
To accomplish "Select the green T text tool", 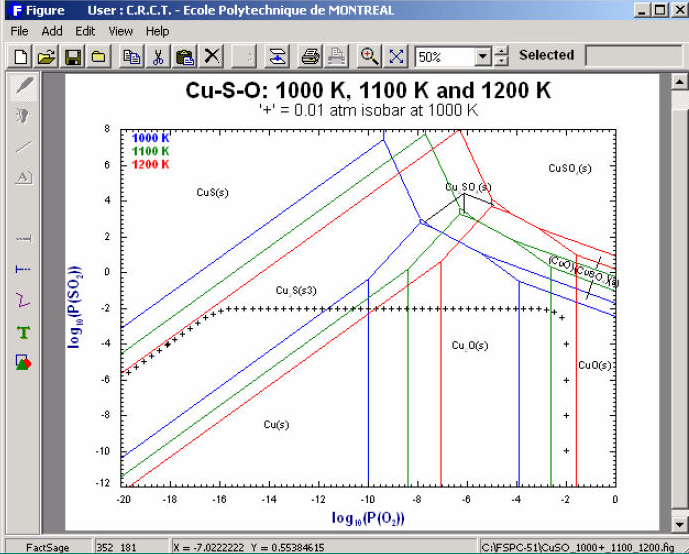I will [x=24, y=333].
